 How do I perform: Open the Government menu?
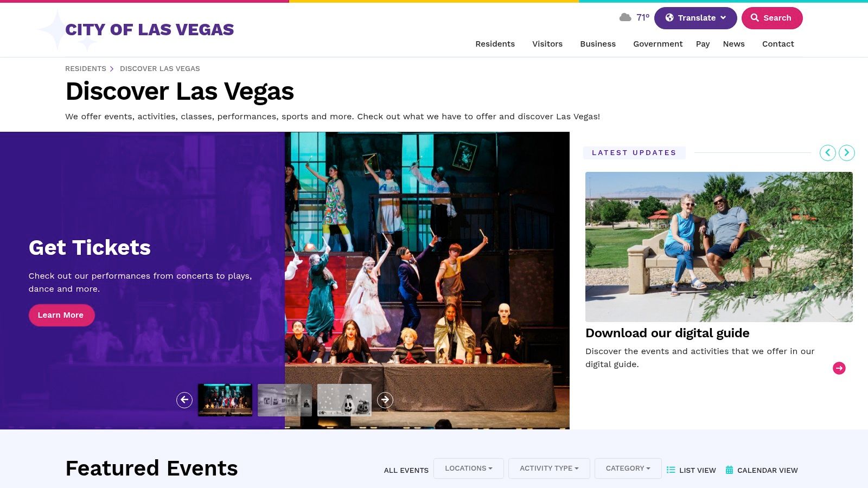[x=658, y=44]
